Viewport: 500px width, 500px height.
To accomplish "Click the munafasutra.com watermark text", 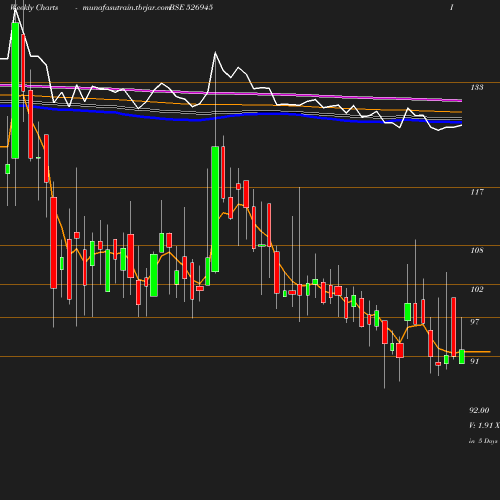I will pyautogui.click(x=126, y=7).
